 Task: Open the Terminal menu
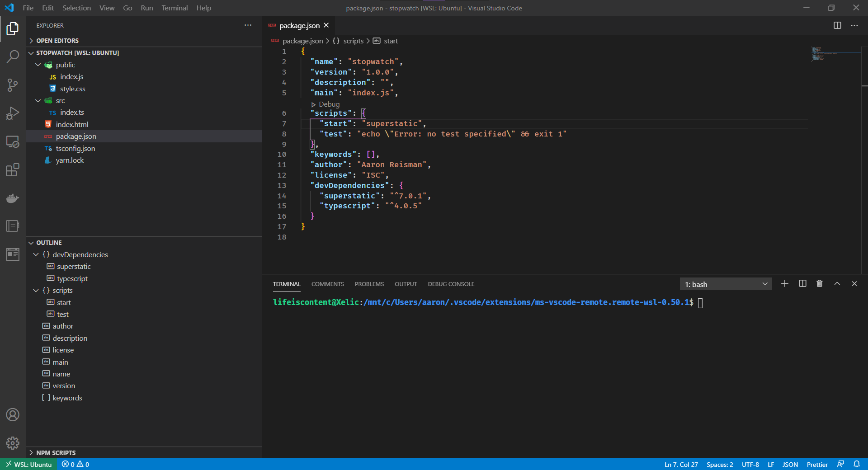[175, 8]
